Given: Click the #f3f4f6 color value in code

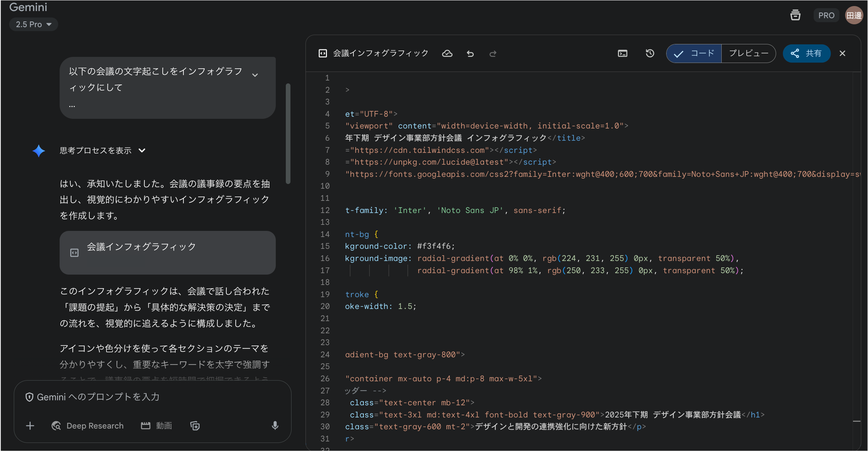Looking at the screenshot, I should (x=434, y=246).
